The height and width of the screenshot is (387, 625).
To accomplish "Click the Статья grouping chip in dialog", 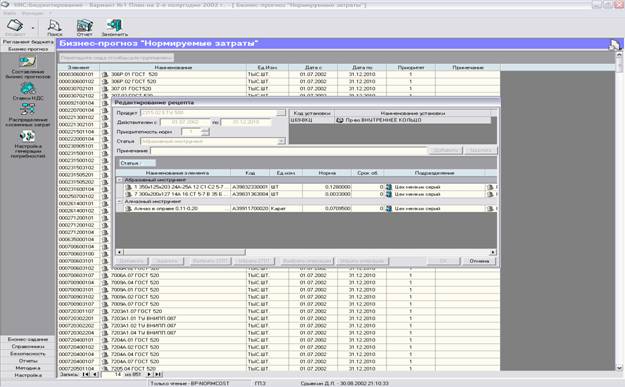I will coord(137,163).
